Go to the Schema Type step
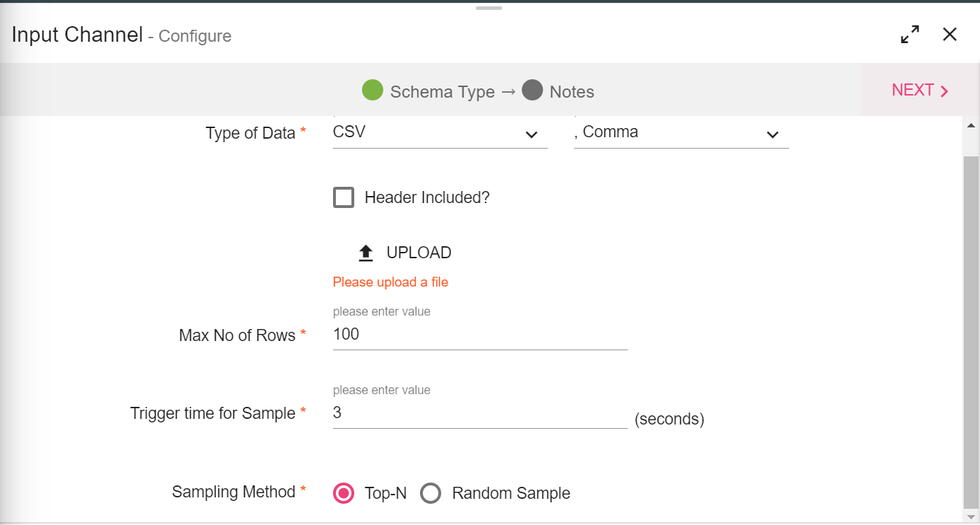The image size is (980, 525). click(442, 92)
